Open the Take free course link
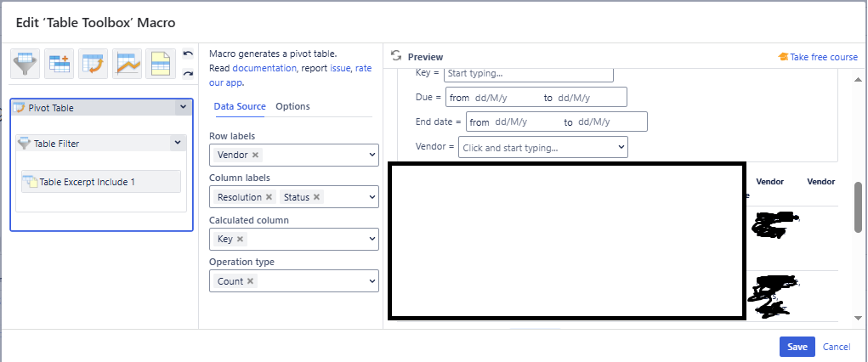Screen dimensions: 868x362 tap(824, 57)
